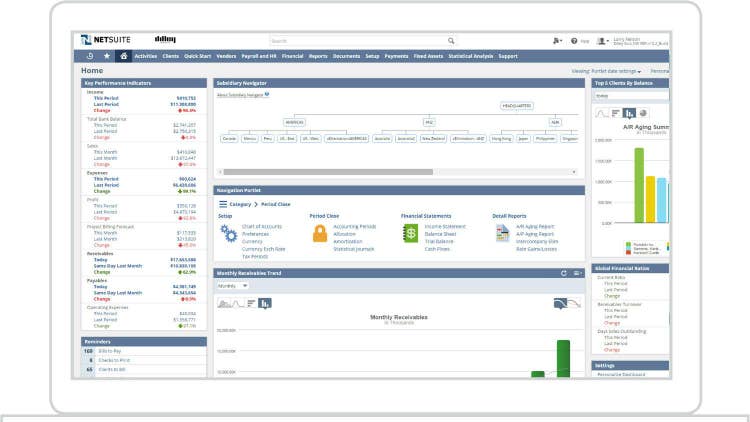Switch Top 5 Clients chart to line view
The image size is (750, 422).
click(x=601, y=113)
